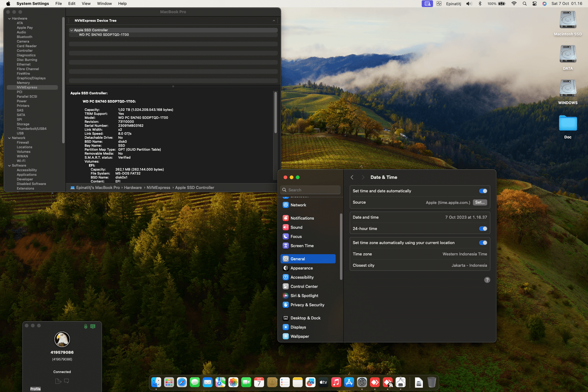Open the Window menu
Screen dimensions: 588x392
click(104, 4)
